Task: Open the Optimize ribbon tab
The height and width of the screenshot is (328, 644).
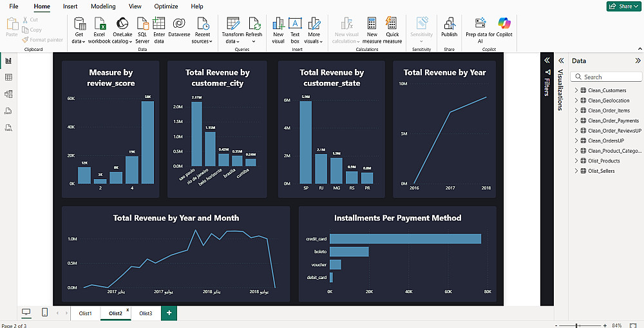Action: [166, 6]
